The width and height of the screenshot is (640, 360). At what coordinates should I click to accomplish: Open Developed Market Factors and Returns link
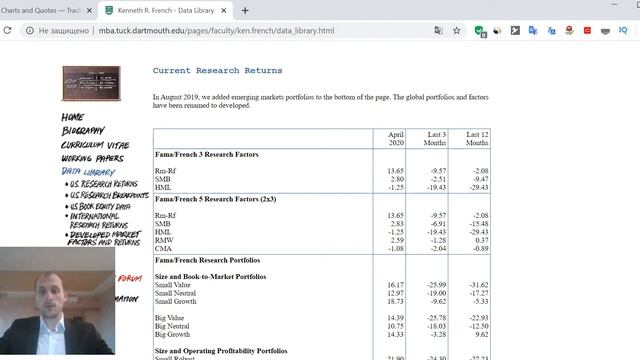click(x=104, y=238)
